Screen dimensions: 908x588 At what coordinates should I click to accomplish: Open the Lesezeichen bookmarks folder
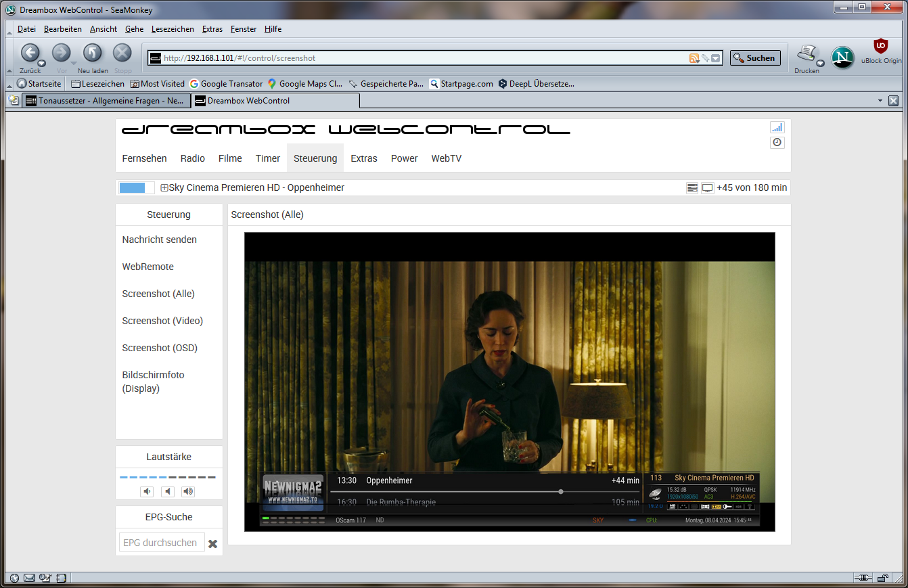click(x=97, y=84)
